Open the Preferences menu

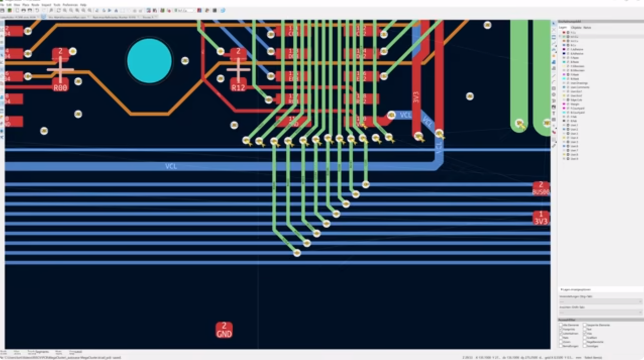click(70, 5)
